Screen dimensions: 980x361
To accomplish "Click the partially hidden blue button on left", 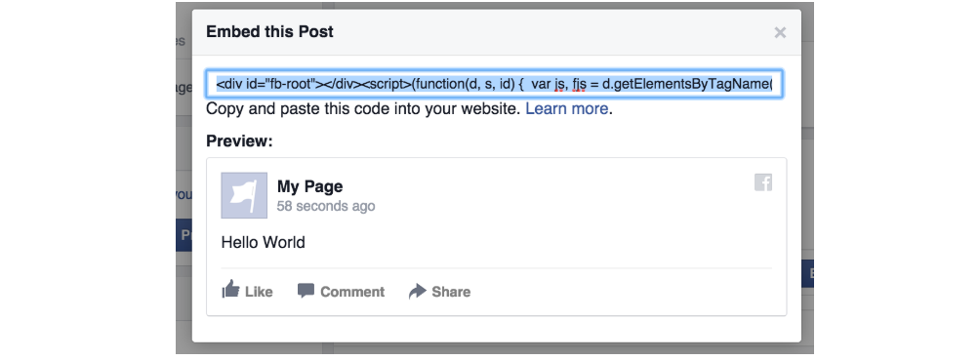I will click(x=184, y=235).
